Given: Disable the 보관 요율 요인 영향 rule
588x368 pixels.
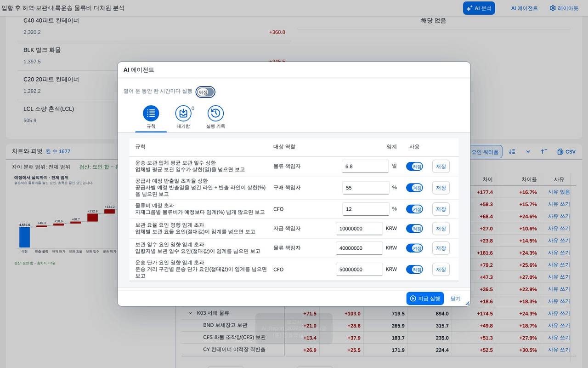Looking at the screenshot, I should [414, 229].
